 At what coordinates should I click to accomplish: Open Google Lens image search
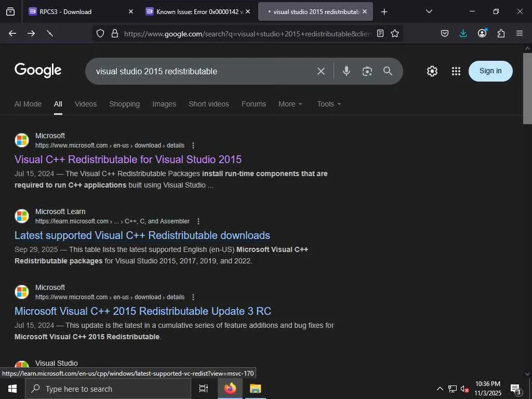click(367, 71)
